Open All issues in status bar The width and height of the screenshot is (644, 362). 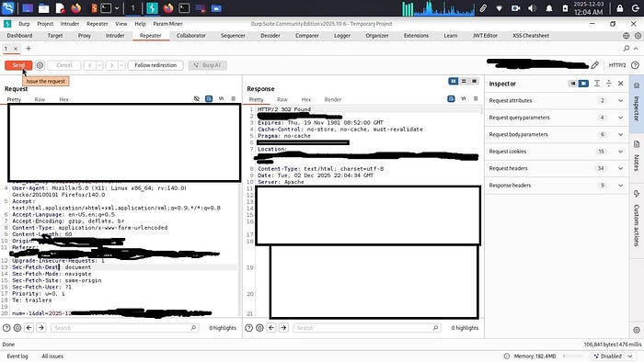tap(52, 356)
